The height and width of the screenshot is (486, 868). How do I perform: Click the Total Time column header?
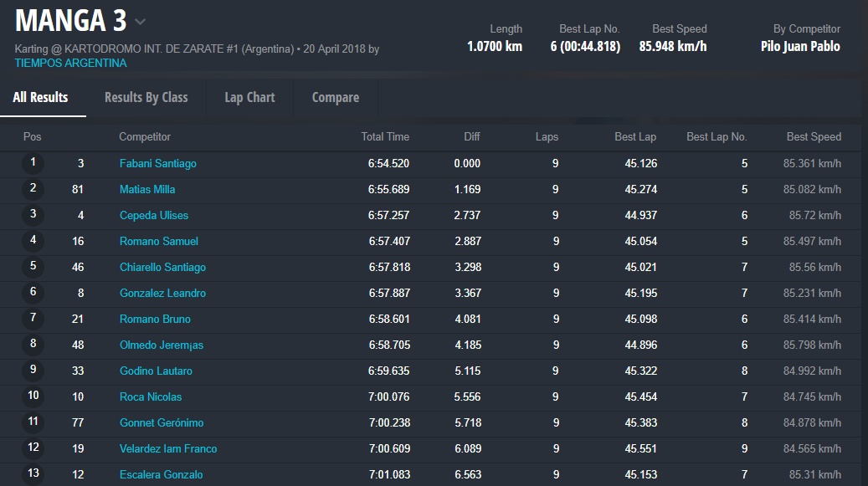385,137
